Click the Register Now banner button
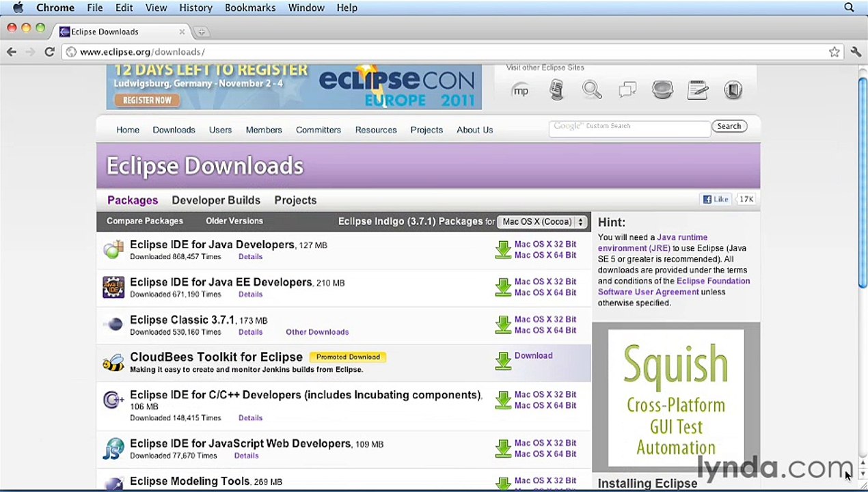This screenshot has height=492, width=868. pos(147,100)
